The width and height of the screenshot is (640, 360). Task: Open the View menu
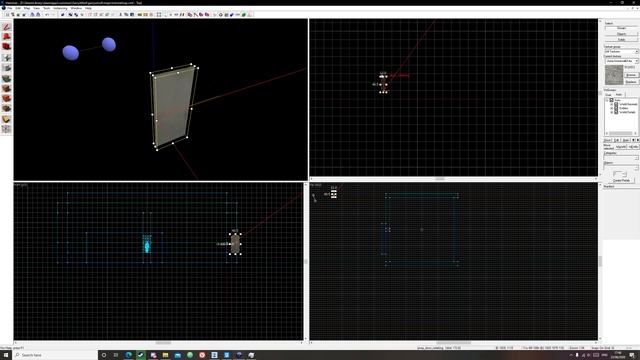(x=37, y=8)
